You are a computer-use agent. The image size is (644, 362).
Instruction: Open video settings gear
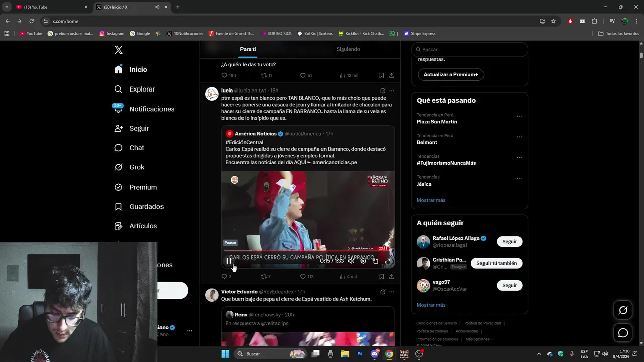coord(363,261)
